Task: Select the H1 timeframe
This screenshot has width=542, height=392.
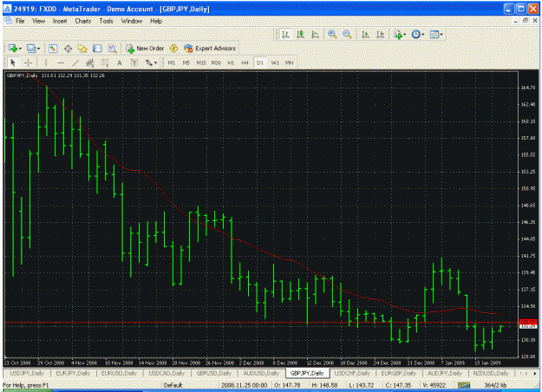Action: [x=231, y=62]
